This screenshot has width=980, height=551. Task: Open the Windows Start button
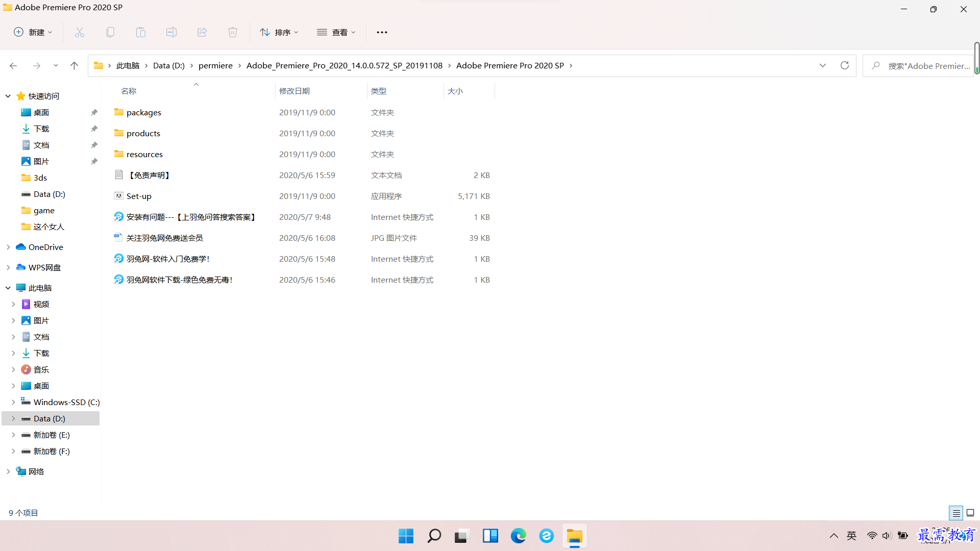coord(406,536)
